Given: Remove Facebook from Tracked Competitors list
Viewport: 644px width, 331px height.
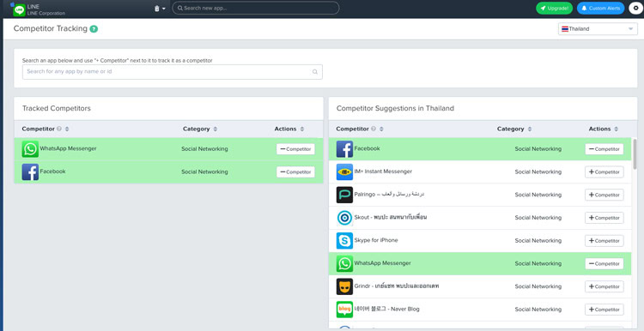Looking at the screenshot, I should click(x=295, y=172).
